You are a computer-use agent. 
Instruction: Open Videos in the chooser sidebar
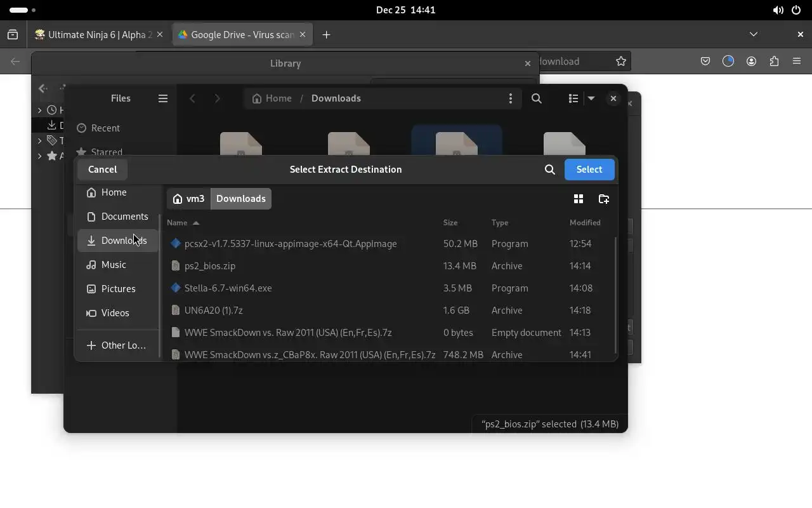(x=118, y=313)
